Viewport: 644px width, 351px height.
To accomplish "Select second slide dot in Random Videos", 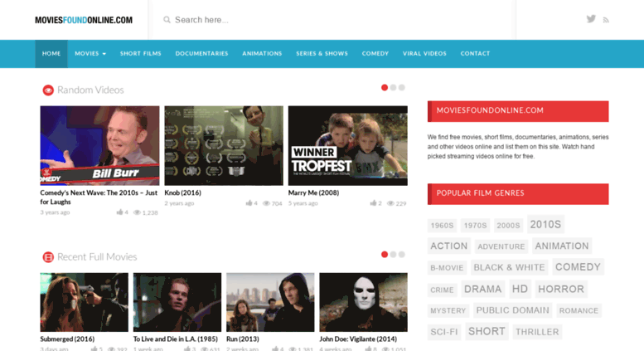I will (393, 88).
